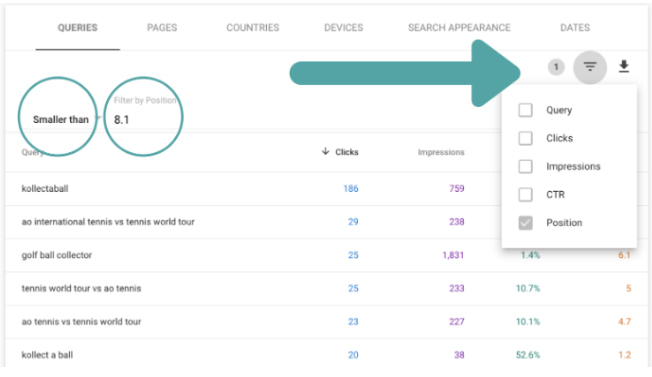Click the 23 clicks value
Image resolution: width=652 pixels, height=377 pixels.
click(x=353, y=322)
